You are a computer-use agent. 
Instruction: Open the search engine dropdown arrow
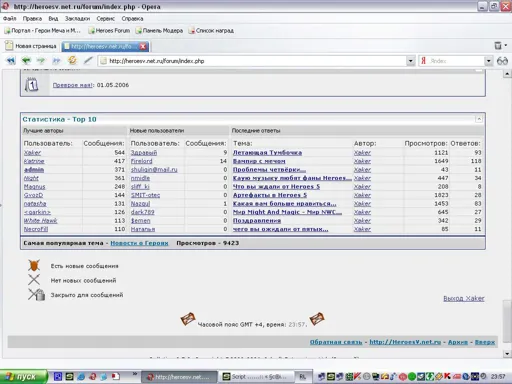pos(488,61)
